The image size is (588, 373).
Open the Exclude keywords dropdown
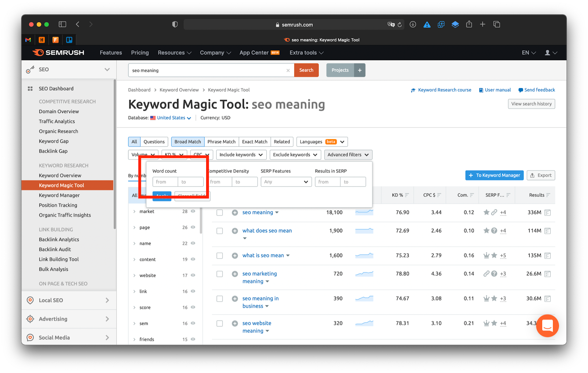pos(295,155)
